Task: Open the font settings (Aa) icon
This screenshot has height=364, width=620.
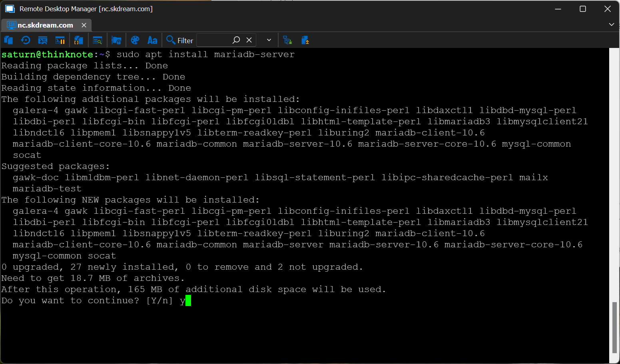Action: click(152, 40)
